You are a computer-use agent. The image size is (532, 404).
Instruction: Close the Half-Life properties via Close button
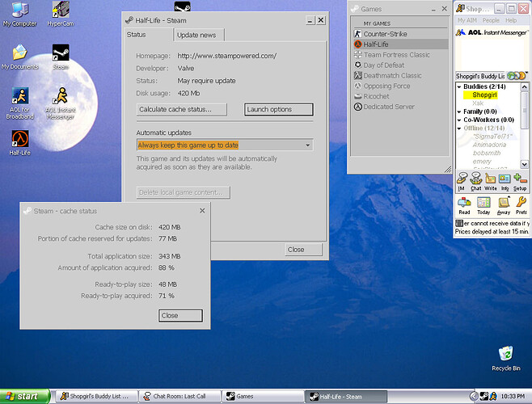coord(303,250)
